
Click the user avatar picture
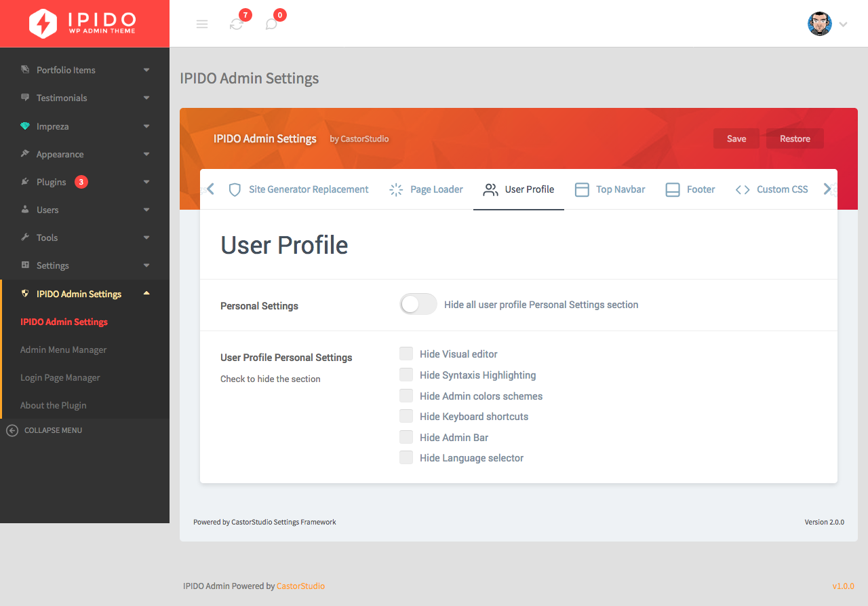click(820, 24)
